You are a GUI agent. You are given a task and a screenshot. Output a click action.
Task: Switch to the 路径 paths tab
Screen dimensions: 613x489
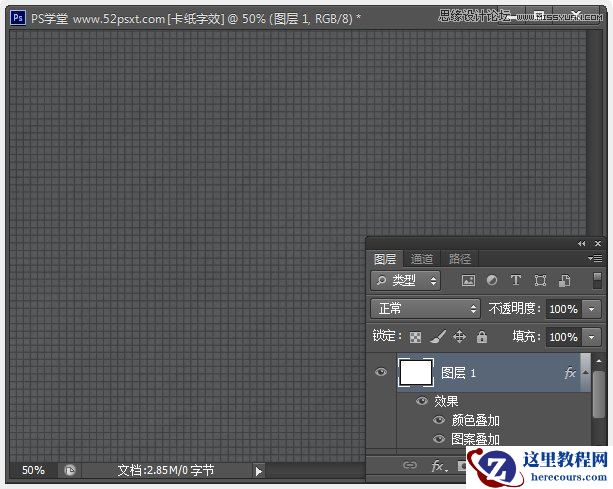(460, 259)
